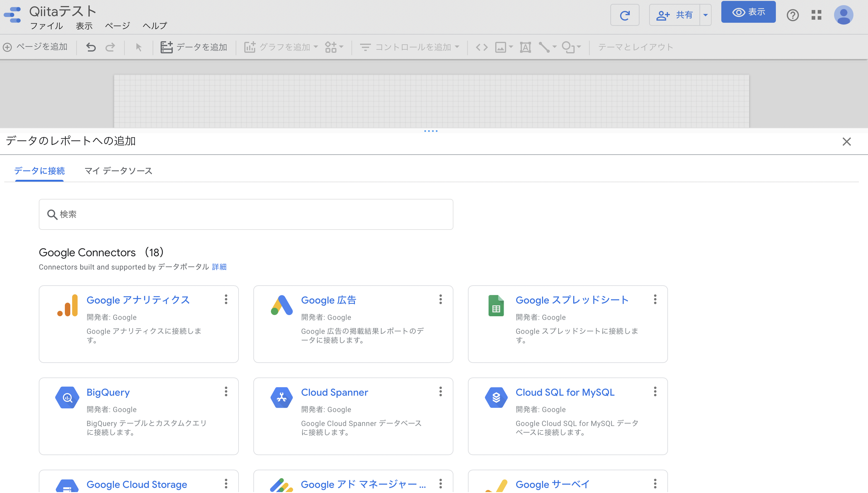Click the connector 検索 search field
The image size is (868, 493).
click(x=246, y=214)
